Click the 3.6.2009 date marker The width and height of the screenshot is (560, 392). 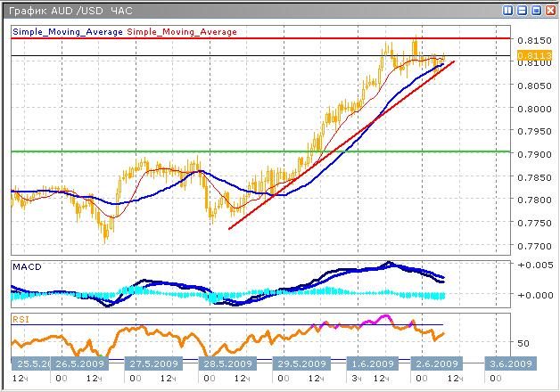coord(510,363)
